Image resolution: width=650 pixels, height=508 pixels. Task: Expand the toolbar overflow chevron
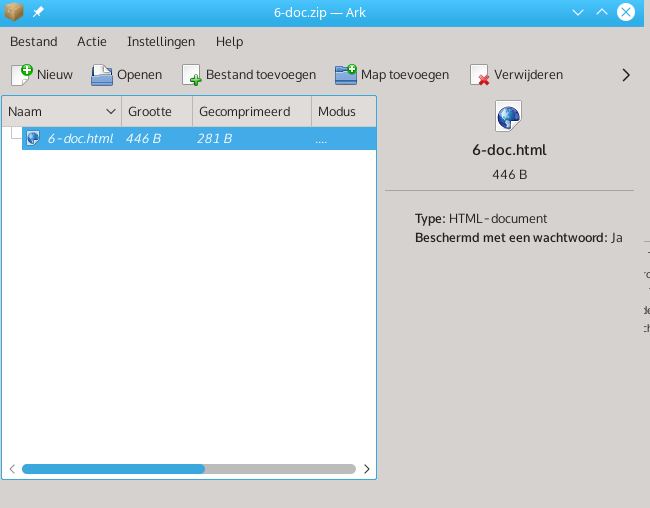(x=626, y=75)
